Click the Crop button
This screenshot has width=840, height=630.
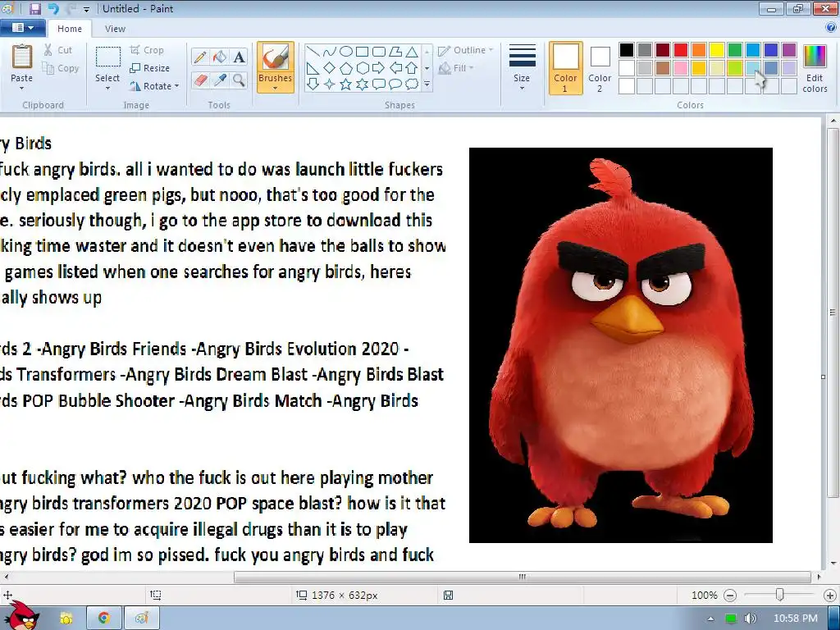click(x=147, y=50)
